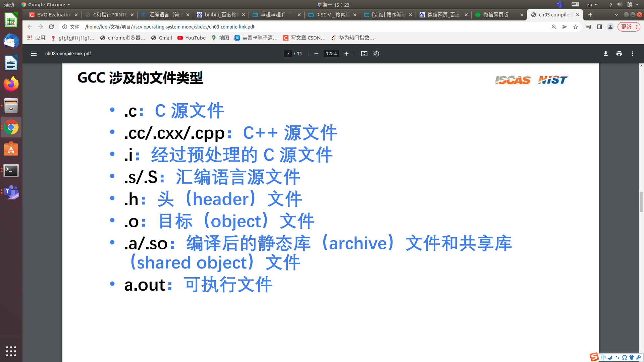Click the page number field showing 7
The height and width of the screenshot is (362, 644).
(288, 54)
